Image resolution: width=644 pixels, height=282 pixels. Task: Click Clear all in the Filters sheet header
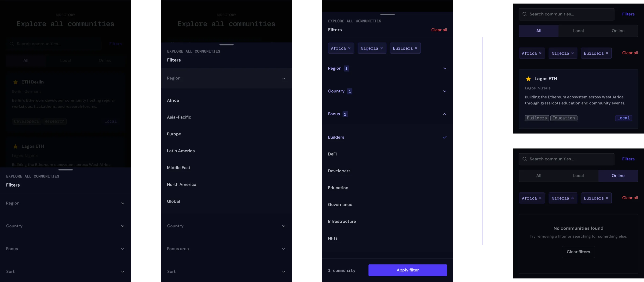coord(439,30)
